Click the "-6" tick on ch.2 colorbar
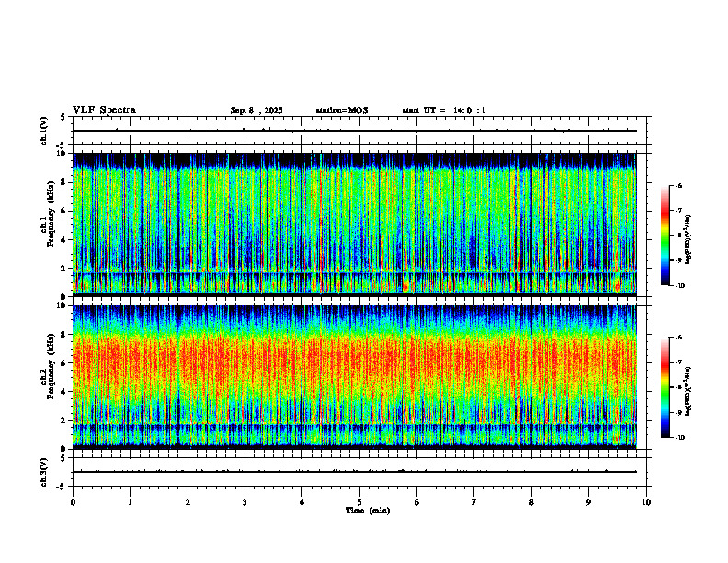The width and height of the screenshot is (728, 563). point(678,338)
